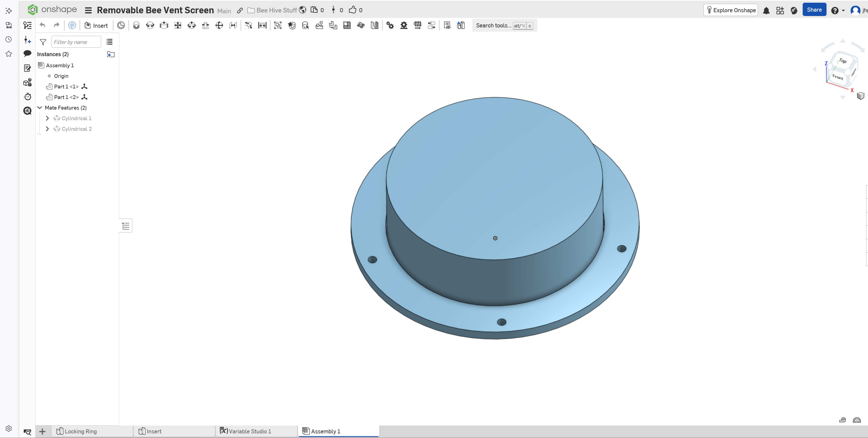Click the Fastened mate tool icon
This screenshot has width=868, height=438.
136,25
